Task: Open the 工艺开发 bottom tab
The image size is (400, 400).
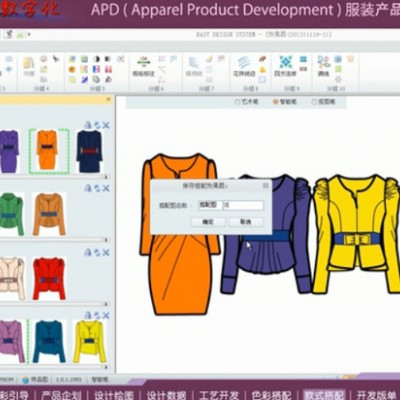Action: [219, 395]
